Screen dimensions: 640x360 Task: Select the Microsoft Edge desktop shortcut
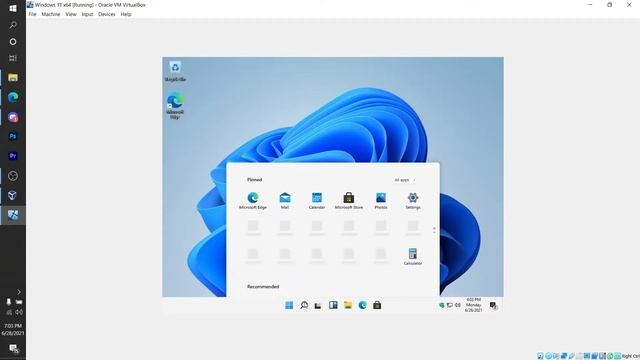(175, 106)
